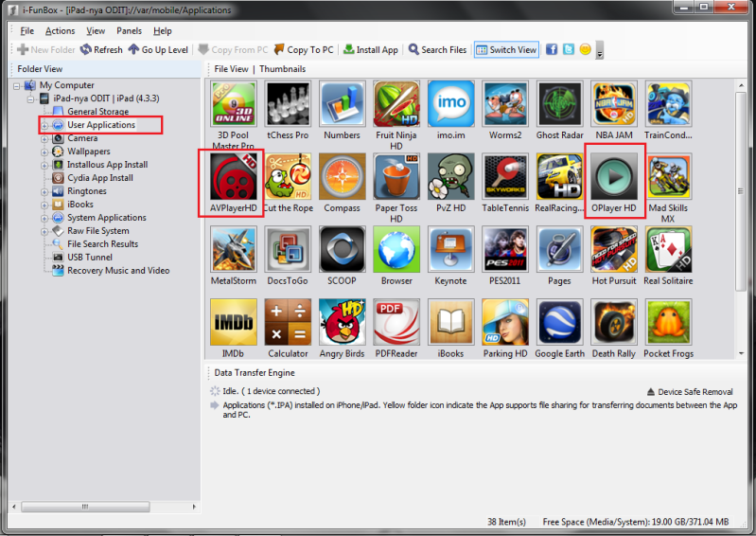Open the Help menu

point(163,31)
